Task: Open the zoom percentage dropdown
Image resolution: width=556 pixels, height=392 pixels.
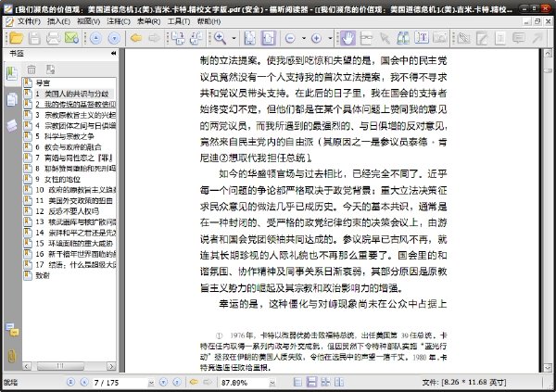Action: pos(272,383)
